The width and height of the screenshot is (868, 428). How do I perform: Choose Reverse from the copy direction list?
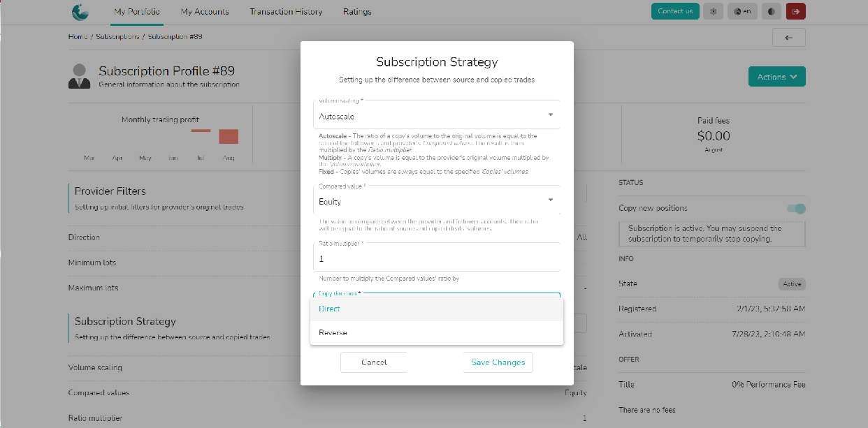coord(437,333)
